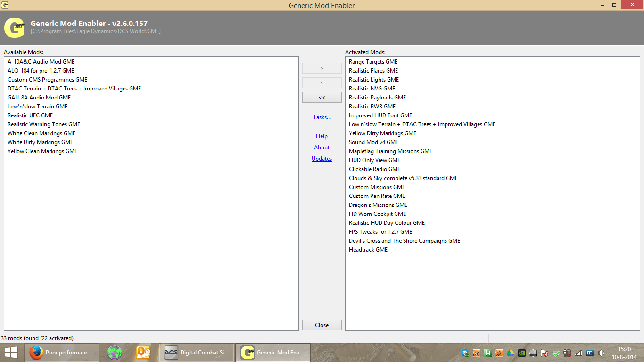Select 'Realistic NVG GME'
The image size is (644, 362).
click(x=372, y=89)
